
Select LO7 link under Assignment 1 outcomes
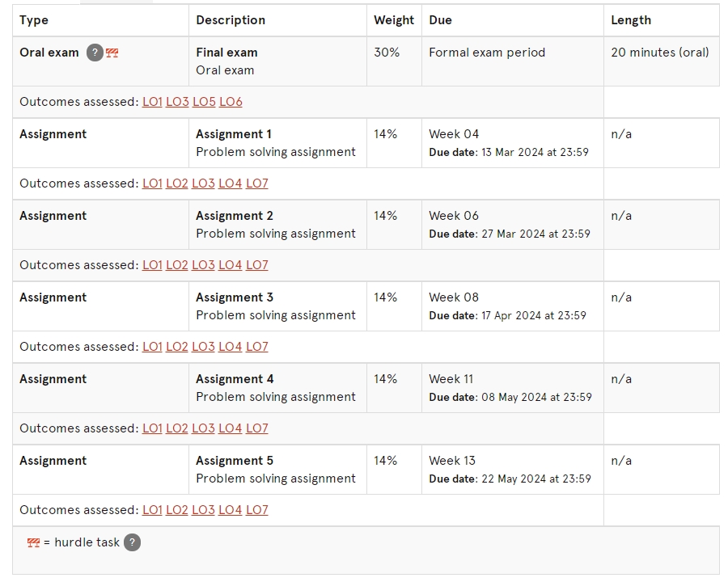[256, 183]
